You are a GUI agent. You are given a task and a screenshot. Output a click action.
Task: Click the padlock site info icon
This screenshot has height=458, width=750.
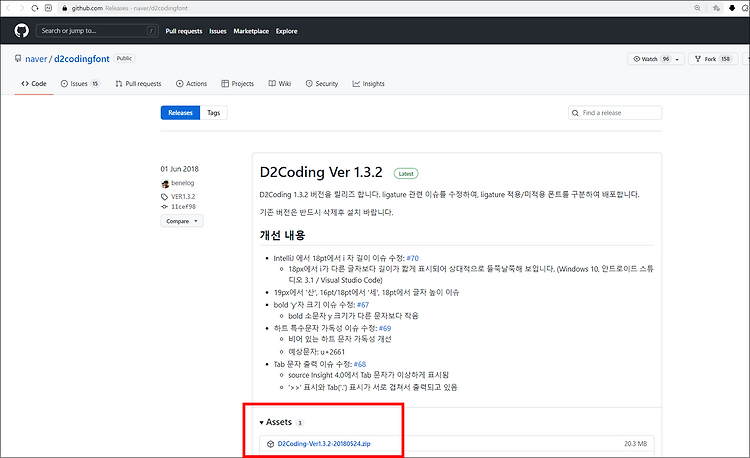[x=65, y=8]
